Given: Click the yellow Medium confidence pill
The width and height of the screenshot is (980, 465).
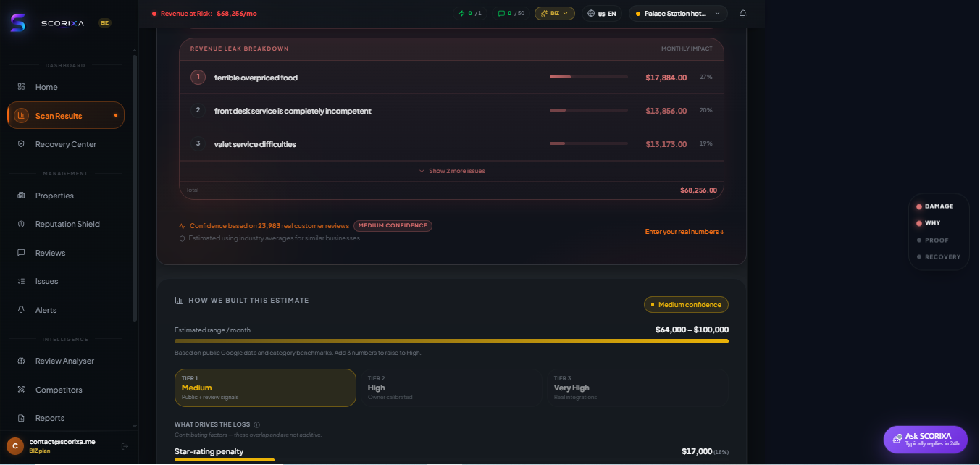Looking at the screenshot, I should 686,305.
